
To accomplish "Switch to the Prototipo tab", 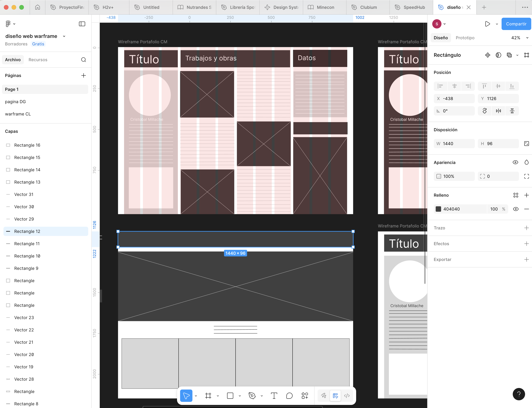I will point(465,38).
